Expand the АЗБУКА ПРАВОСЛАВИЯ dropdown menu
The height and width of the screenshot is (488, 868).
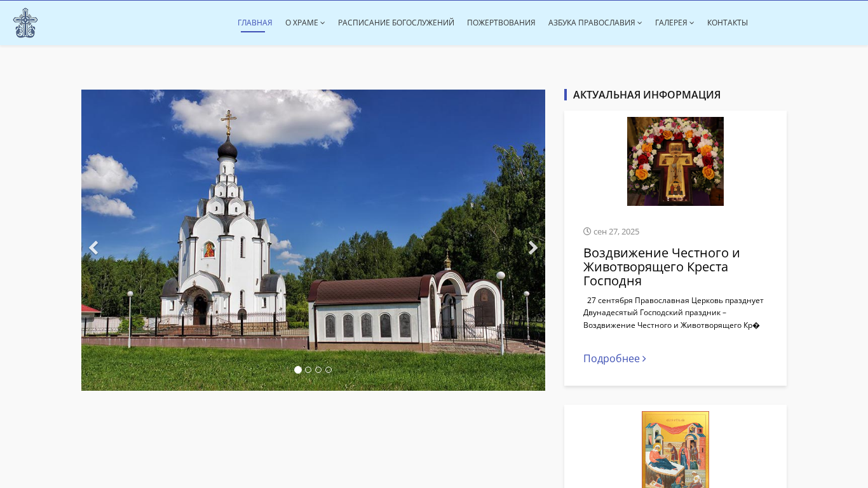coord(595,23)
